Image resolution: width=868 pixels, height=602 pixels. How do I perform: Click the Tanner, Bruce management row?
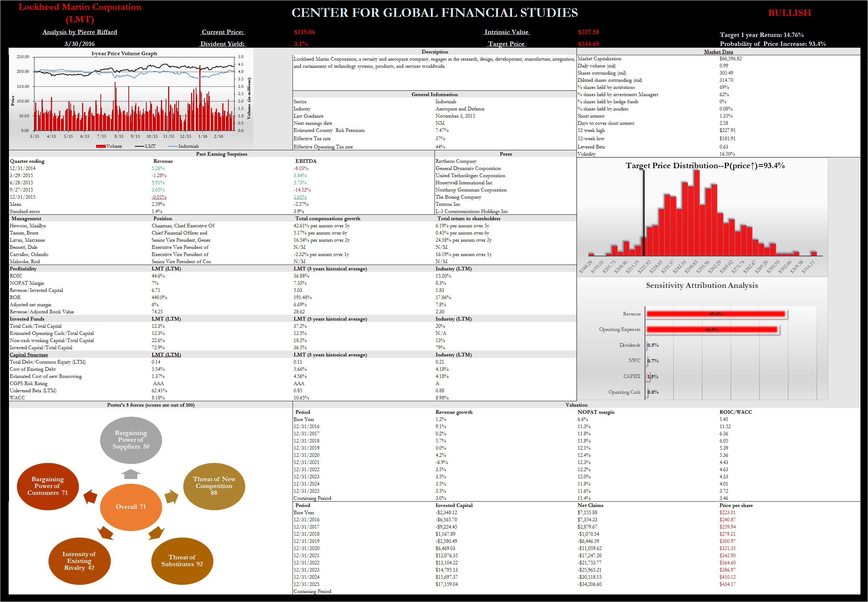tap(293, 233)
